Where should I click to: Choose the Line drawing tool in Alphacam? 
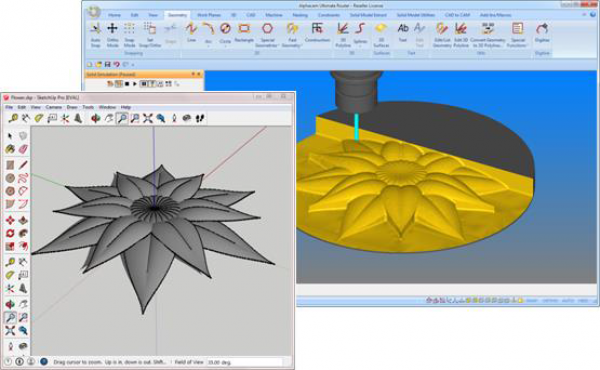pos(191,32)
